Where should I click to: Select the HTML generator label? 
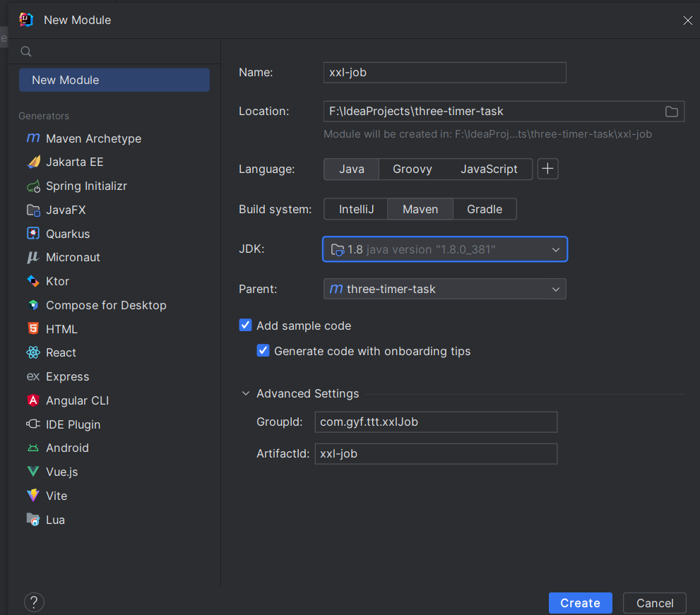point(61,329)
